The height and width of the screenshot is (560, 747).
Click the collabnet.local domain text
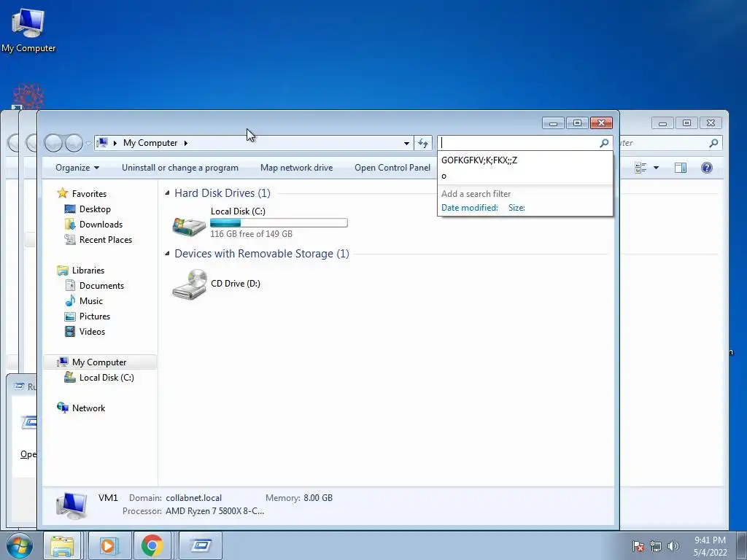193,497
